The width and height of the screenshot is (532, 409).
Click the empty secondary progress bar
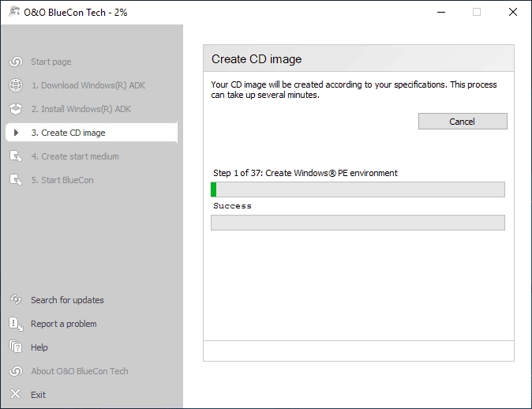coord(358,223)
